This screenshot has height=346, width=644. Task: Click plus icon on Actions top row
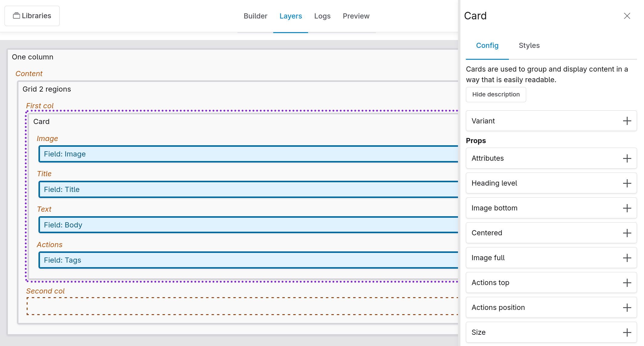pos(627,283)
